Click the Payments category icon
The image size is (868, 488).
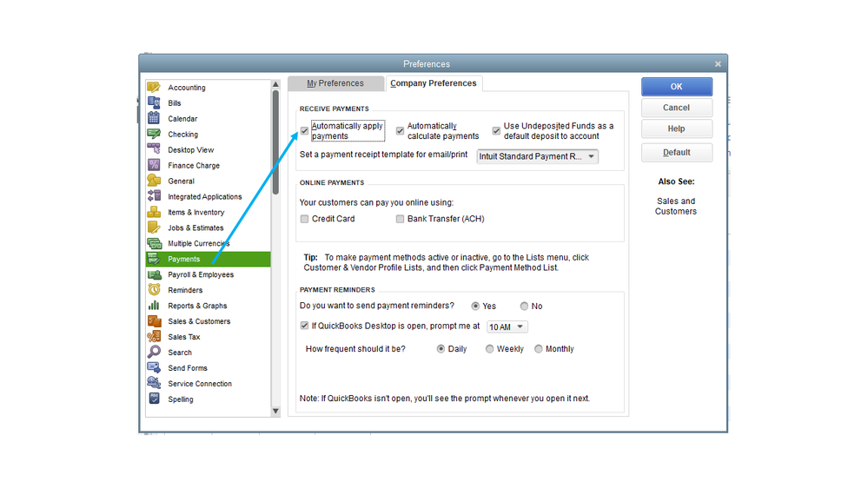coord(154,259)
